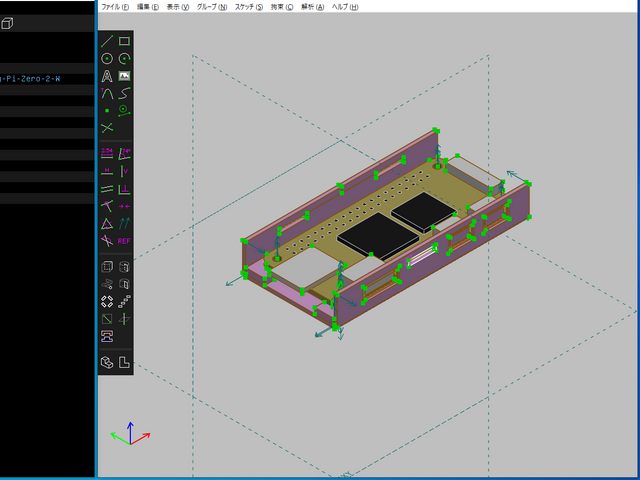Open the スケッチ (Sketch) menu

(249, 6)
